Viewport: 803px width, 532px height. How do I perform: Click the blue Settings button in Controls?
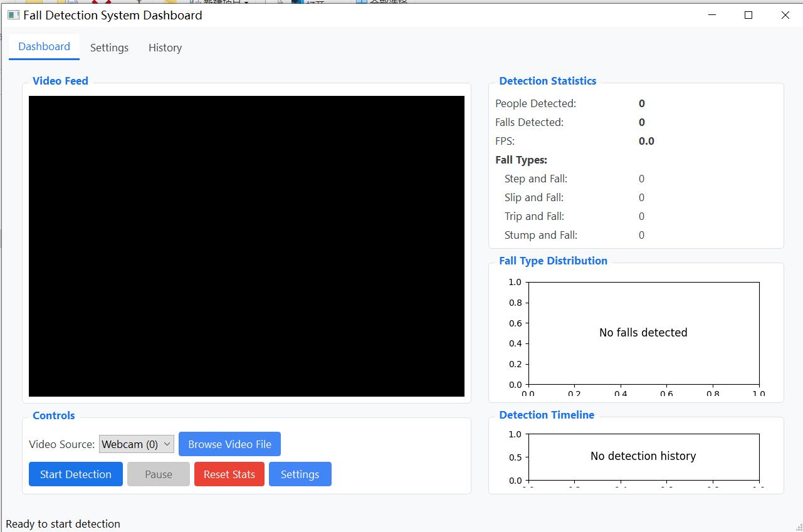(300, 474)
